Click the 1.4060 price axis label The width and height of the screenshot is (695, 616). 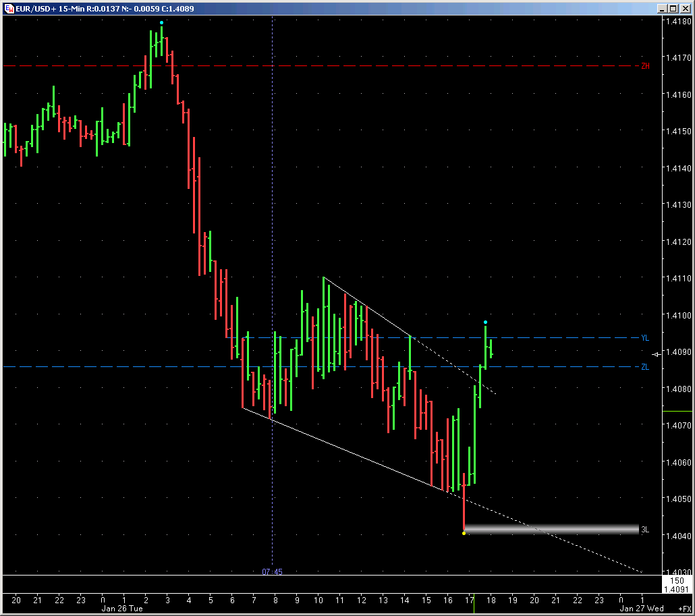coord(678,463)
